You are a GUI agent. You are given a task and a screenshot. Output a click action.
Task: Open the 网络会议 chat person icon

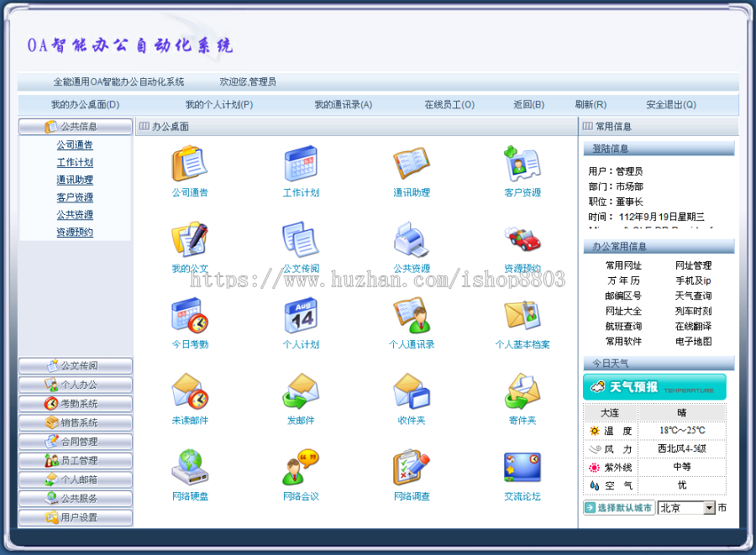tap(301, 468)
